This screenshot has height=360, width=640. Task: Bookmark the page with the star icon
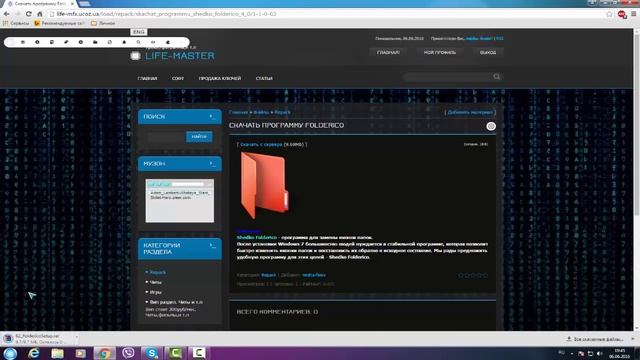(609, 14)
